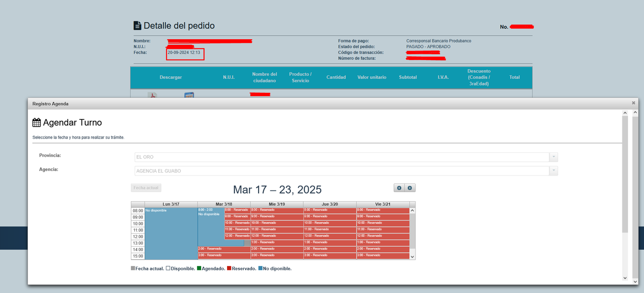Select the Lun 3/17 column header

[171, 204]
